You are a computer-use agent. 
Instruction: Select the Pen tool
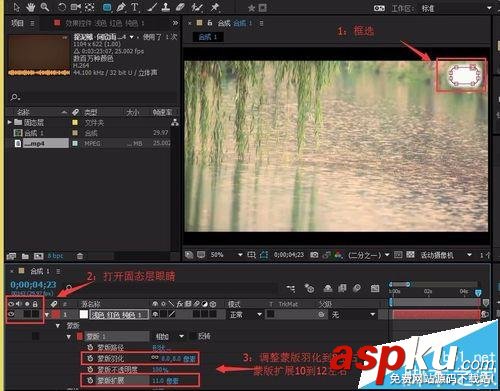coord(121,7)
